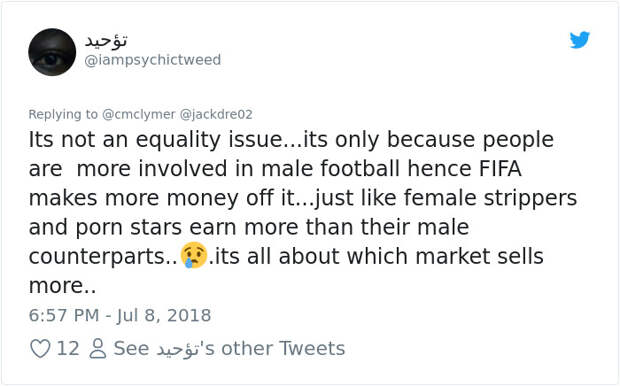Open the eye profile avatar
Viewport: 620px width, 386px height.
click(52, 52)
